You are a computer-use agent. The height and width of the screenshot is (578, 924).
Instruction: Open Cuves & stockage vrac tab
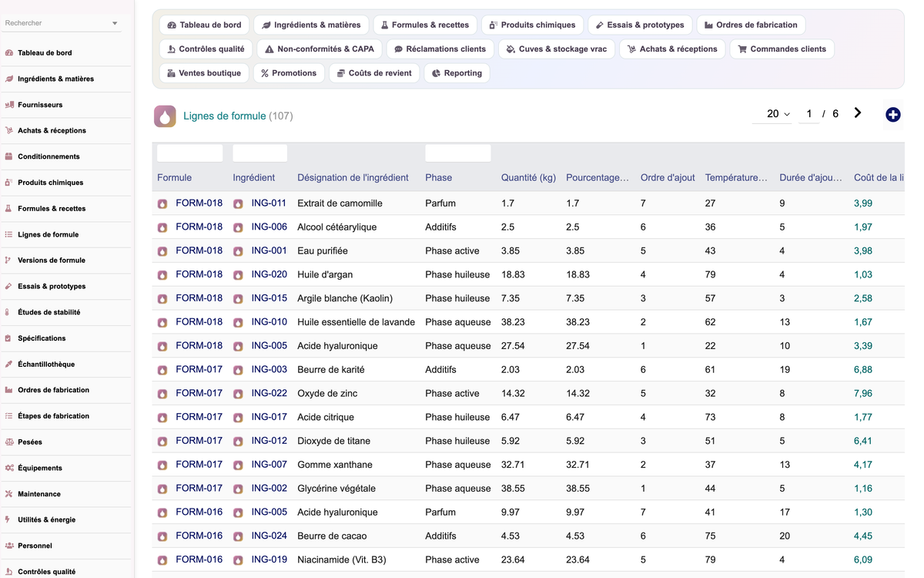557,49
